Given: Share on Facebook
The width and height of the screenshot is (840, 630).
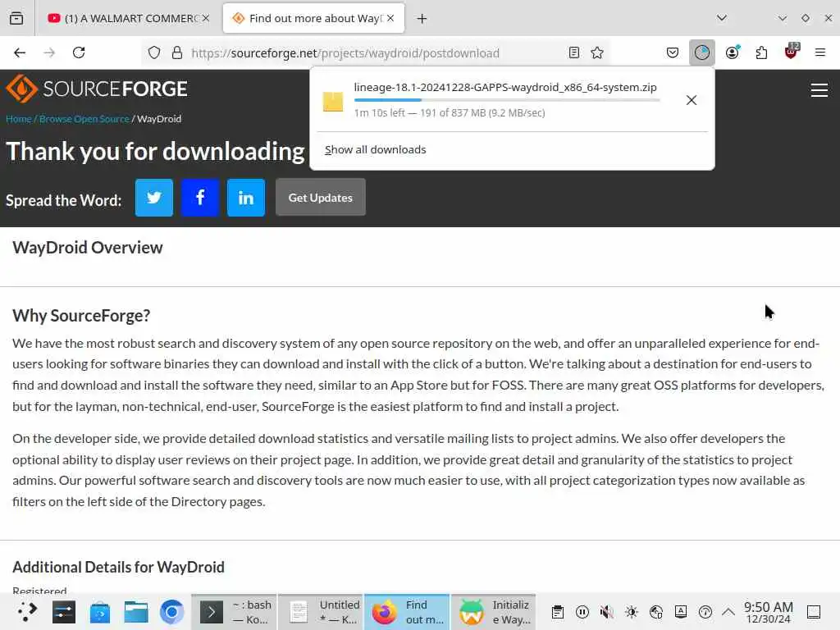Looking at the screenshot, I should (200, 198).
